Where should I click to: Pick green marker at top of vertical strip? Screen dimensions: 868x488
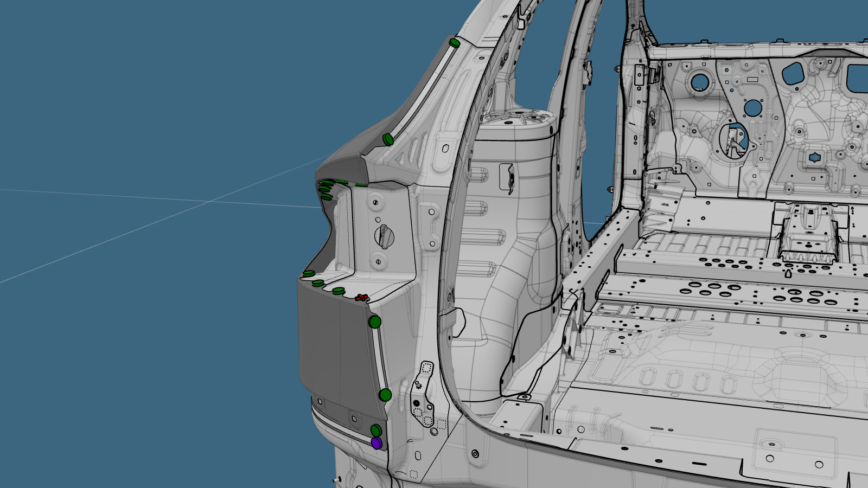(x=374, y=322)
